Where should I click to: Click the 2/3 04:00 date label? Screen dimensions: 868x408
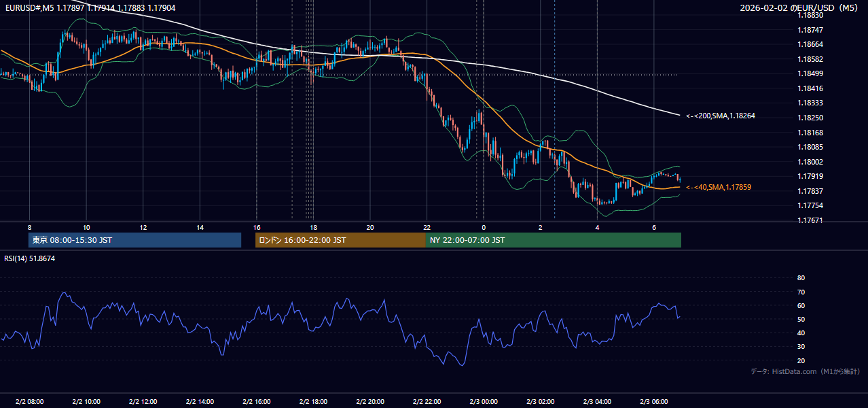[x=596, y=402]
